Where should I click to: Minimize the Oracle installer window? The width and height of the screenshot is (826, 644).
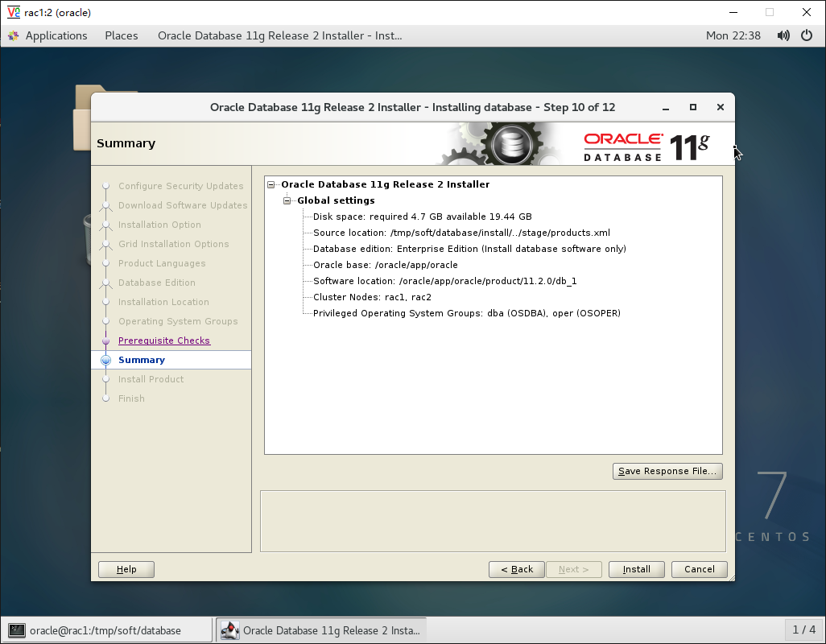666,107
